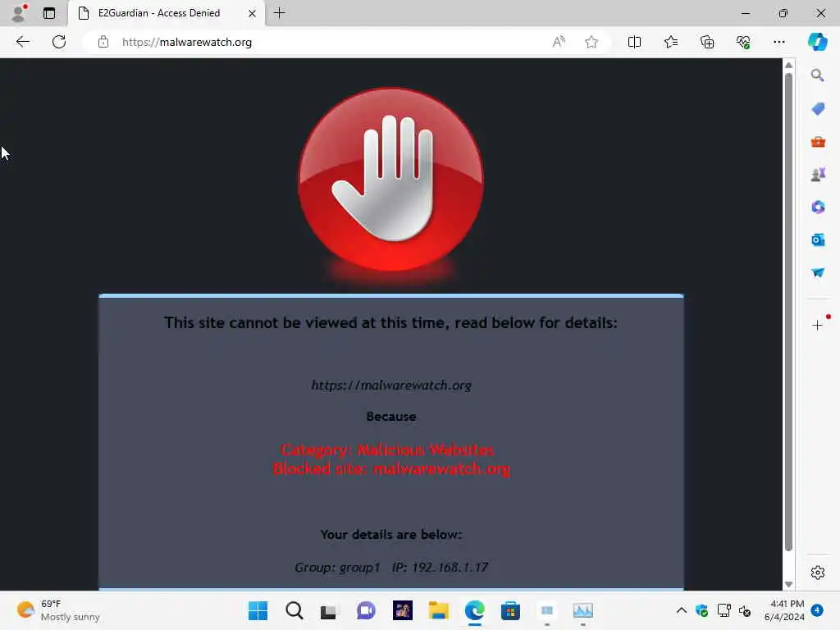This screenshot has height=630, width=840.
Task: Open muted volume tray icon
Action: point(745,610)
